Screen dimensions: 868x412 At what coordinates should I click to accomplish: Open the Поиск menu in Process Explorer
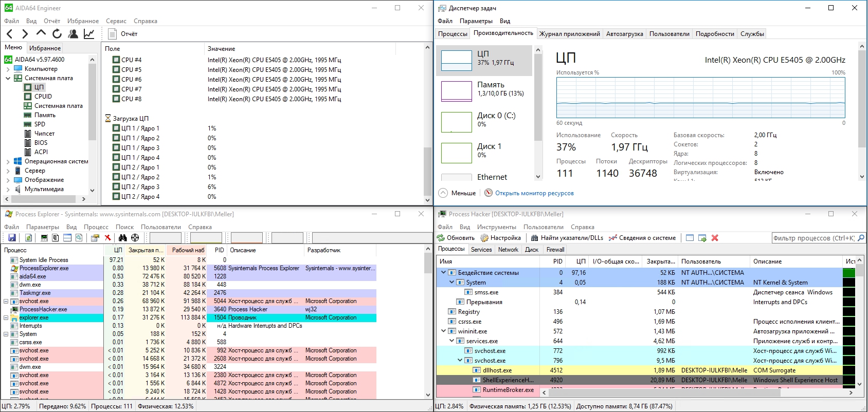tap(124, 227)
